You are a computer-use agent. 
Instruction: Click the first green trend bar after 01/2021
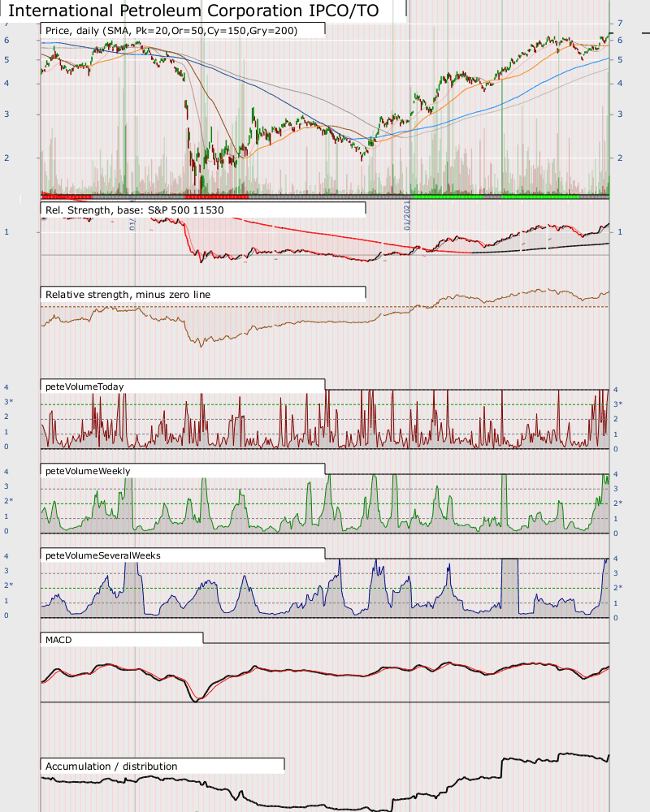[x=448, y=197]
